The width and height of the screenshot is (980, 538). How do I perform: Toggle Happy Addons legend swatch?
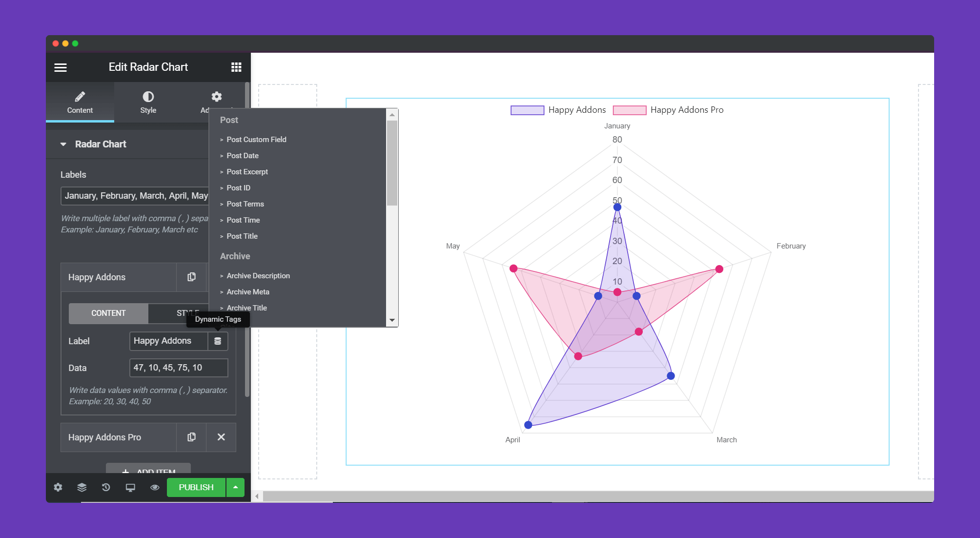coord(527,110)
